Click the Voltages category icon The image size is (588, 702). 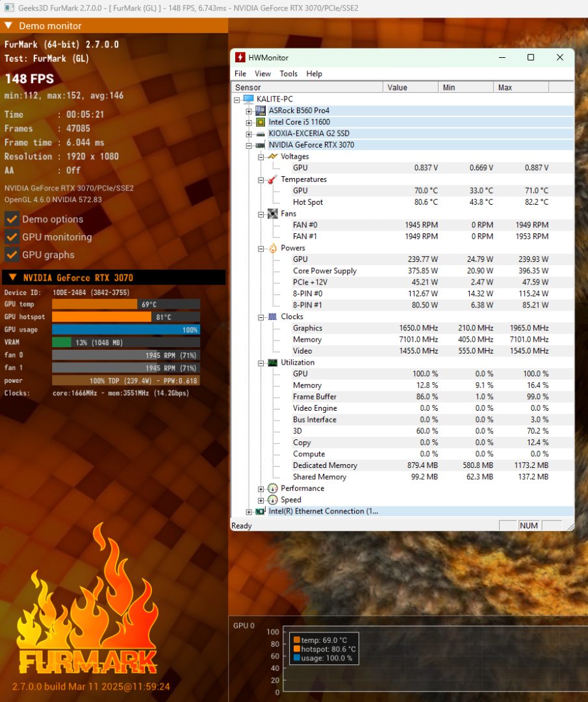pos(272,156)
